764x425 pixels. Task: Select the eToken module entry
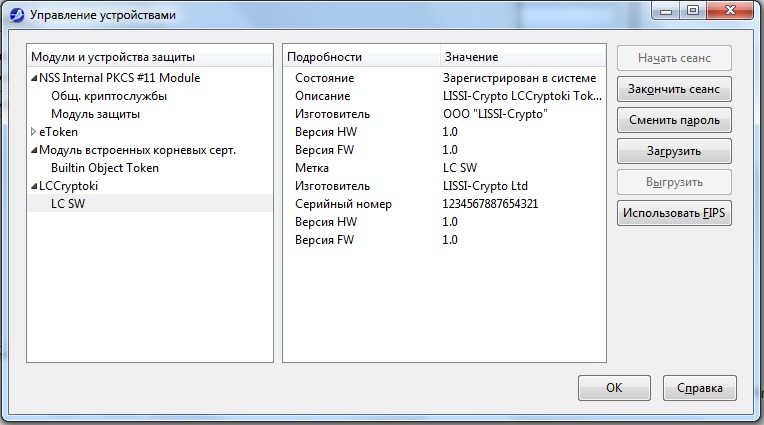click(58, 132)
